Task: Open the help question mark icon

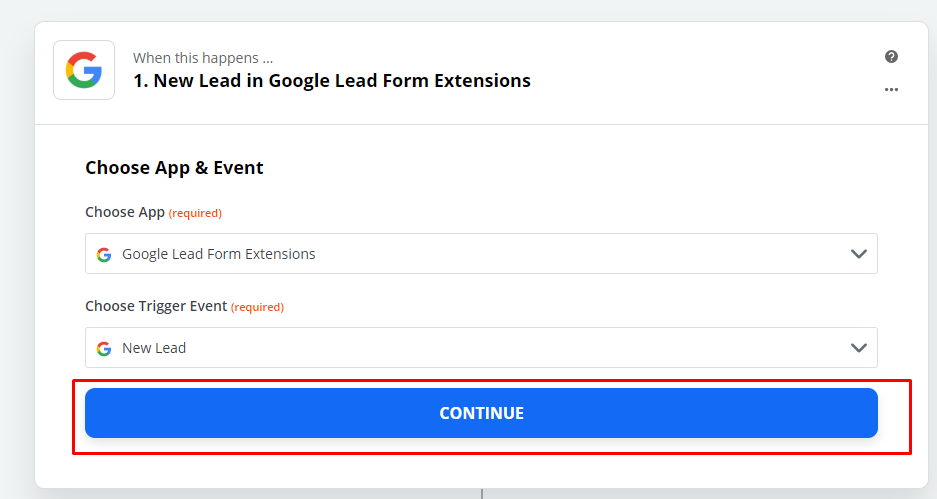Action: point(891,56)
